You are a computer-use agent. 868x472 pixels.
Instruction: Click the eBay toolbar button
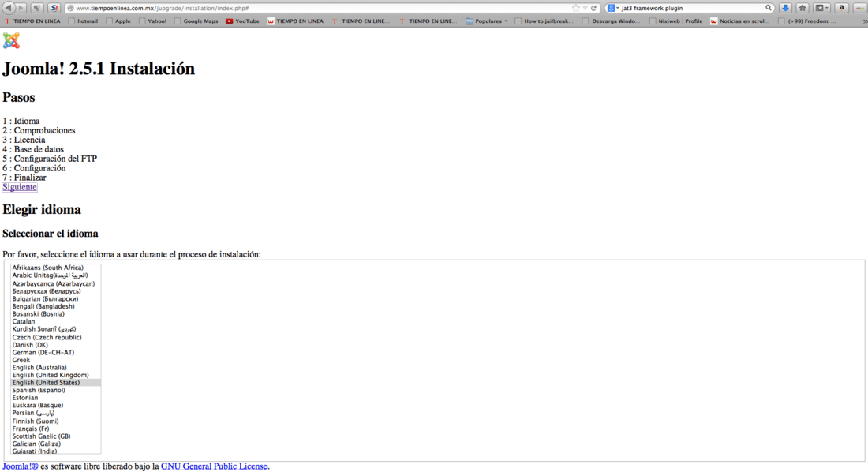point(860,8)
